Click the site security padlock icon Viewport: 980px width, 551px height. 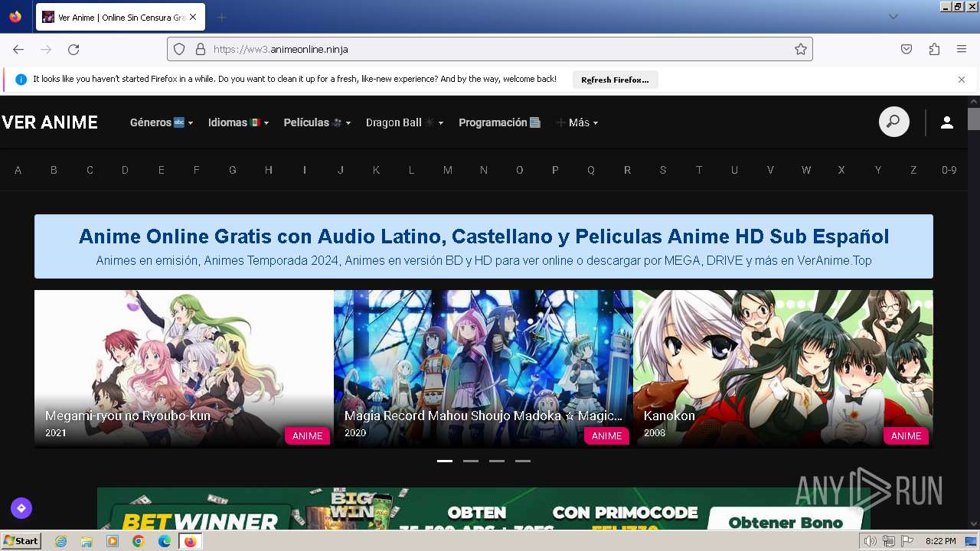[201, 49]
